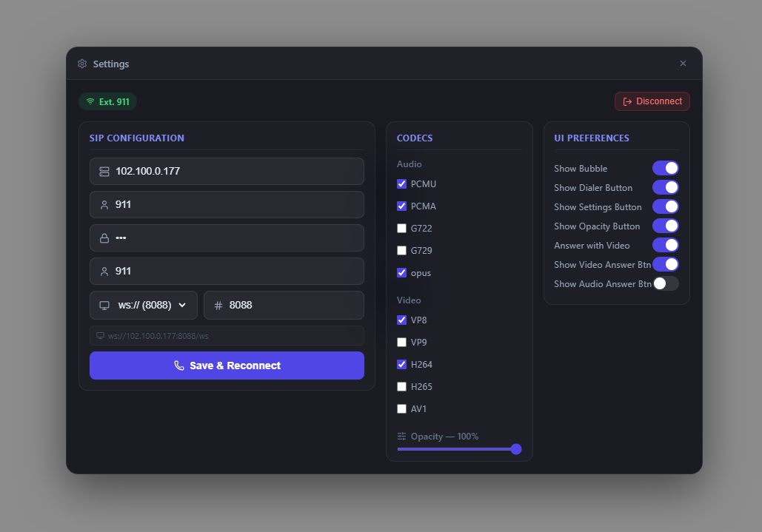
Task: Enable the G722 audio codec
Action: (401, 228)
